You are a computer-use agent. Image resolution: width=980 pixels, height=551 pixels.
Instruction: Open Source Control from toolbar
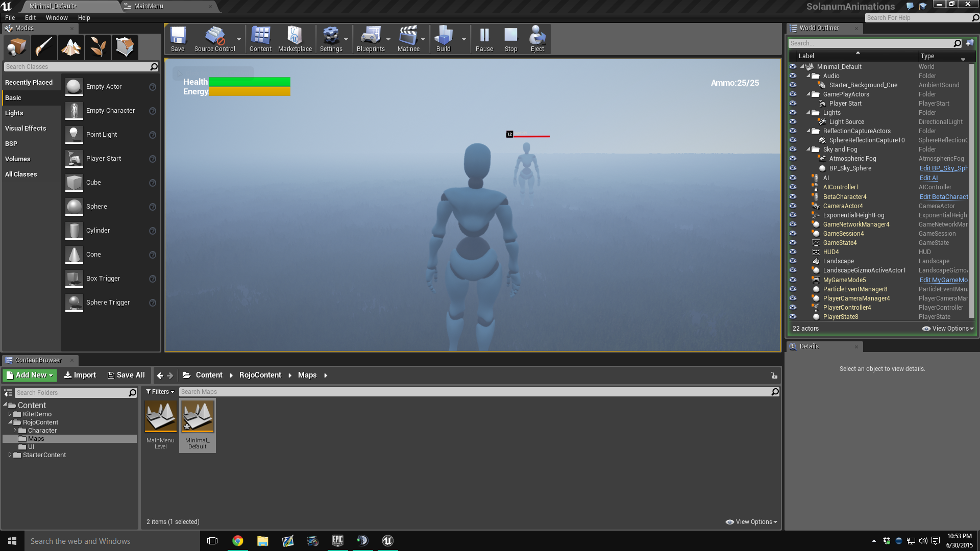[214, 39]
